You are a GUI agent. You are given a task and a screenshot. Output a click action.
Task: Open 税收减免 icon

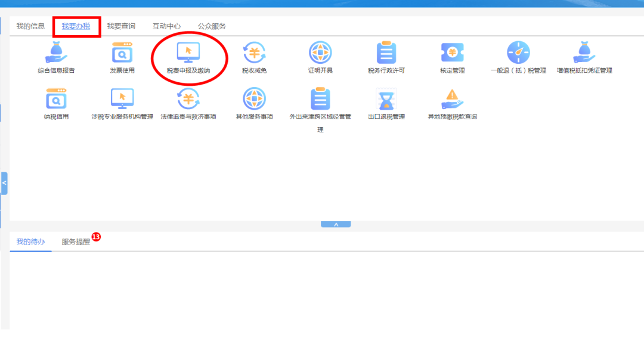coord(254,52)
